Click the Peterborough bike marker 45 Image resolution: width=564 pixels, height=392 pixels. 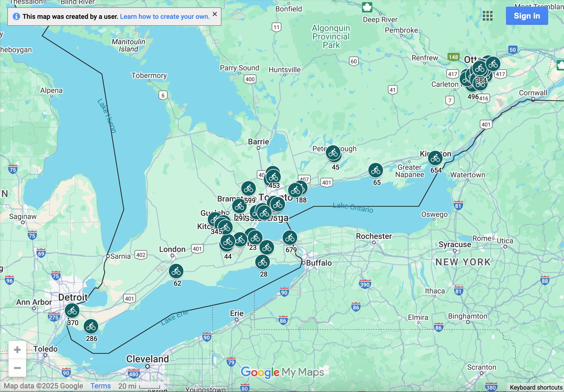(x=333, y=153)
